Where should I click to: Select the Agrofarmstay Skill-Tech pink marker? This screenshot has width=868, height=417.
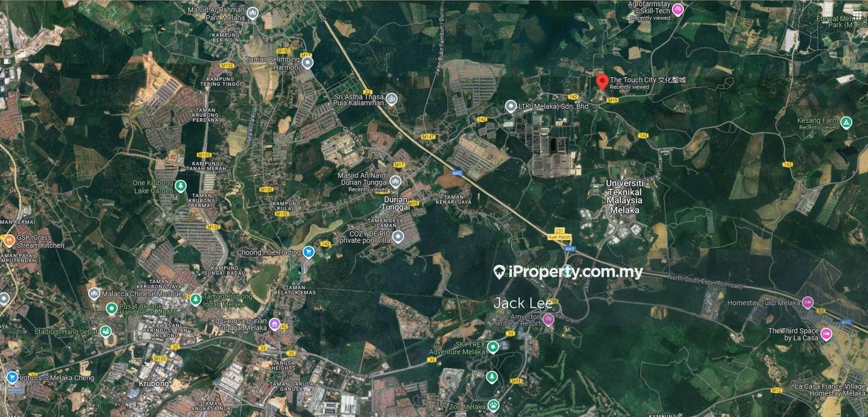(x=678, y=9)
